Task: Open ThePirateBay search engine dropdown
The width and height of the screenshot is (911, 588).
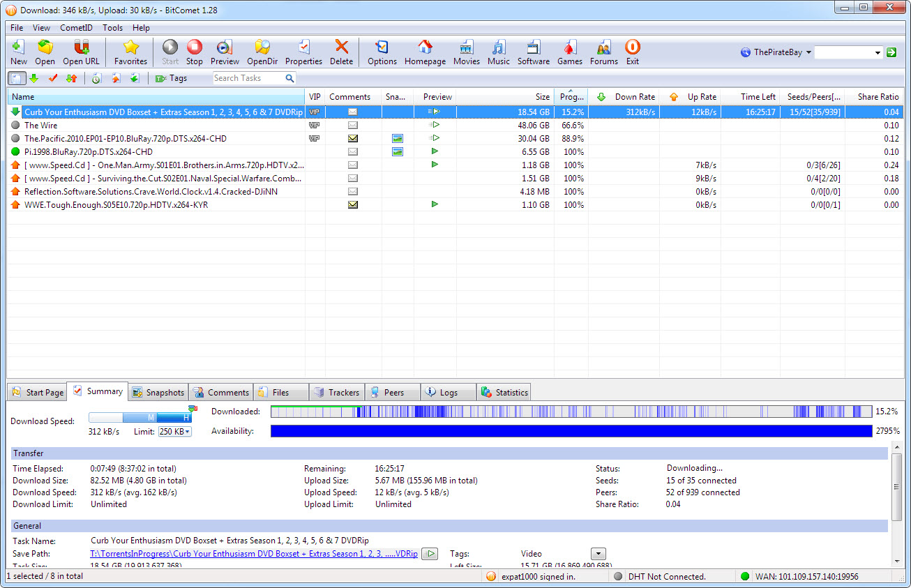Action: pyautogui.click(x=808, y=52)
